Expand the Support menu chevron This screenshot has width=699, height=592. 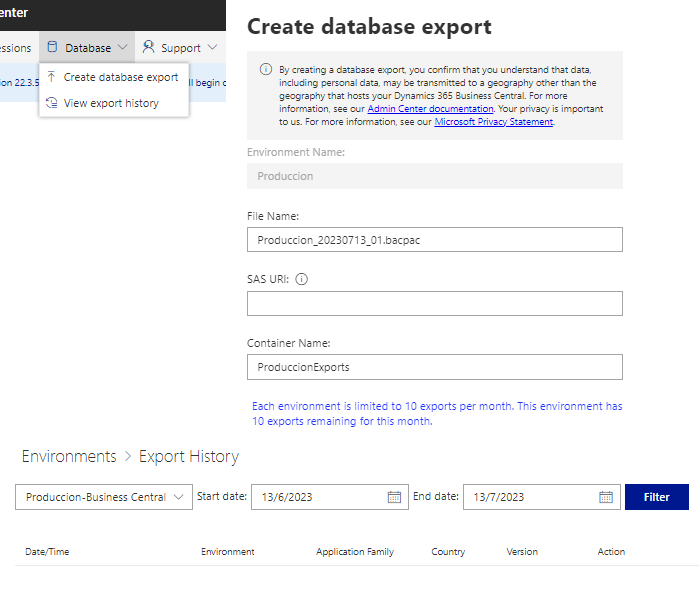(x=212, y=47)
